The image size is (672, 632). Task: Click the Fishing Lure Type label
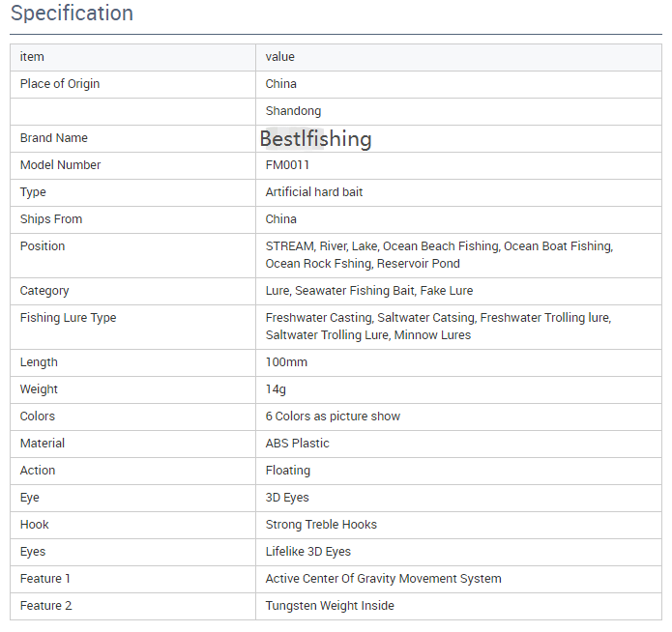[68, 318]
